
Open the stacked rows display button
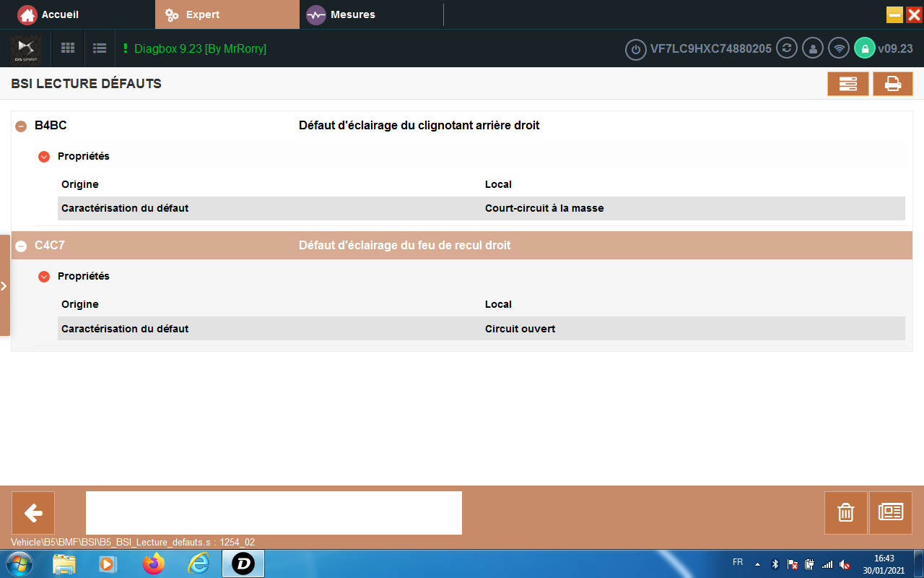pyautogui.click(x=848, y=84)
